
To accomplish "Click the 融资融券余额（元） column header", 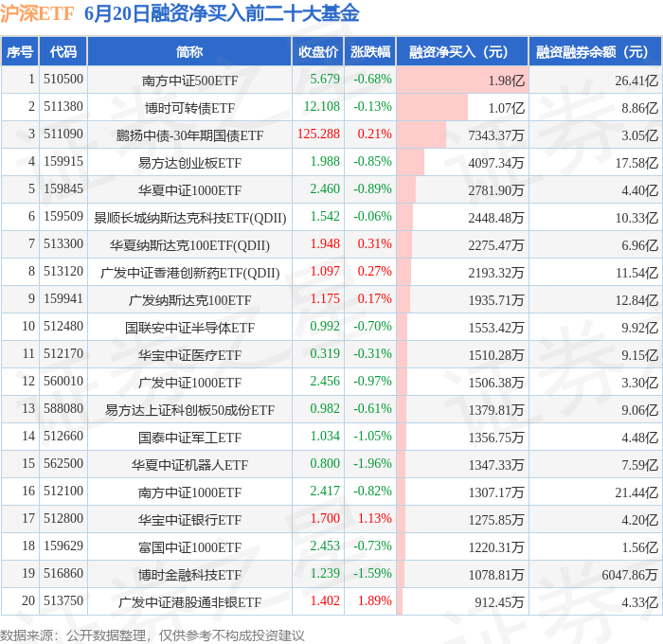I will [x=595, y=51].
